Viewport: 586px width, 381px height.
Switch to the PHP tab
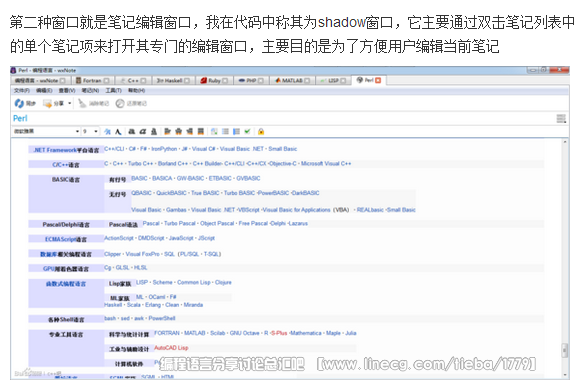[x=251, y=80]
